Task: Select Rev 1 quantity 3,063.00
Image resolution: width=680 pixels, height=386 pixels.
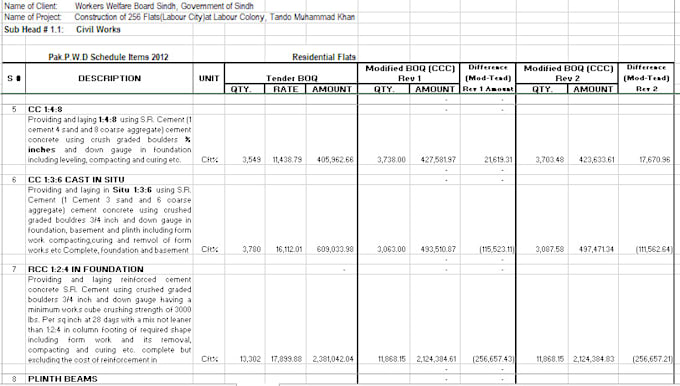Action: pyautogui.click(x=391, y=249)
